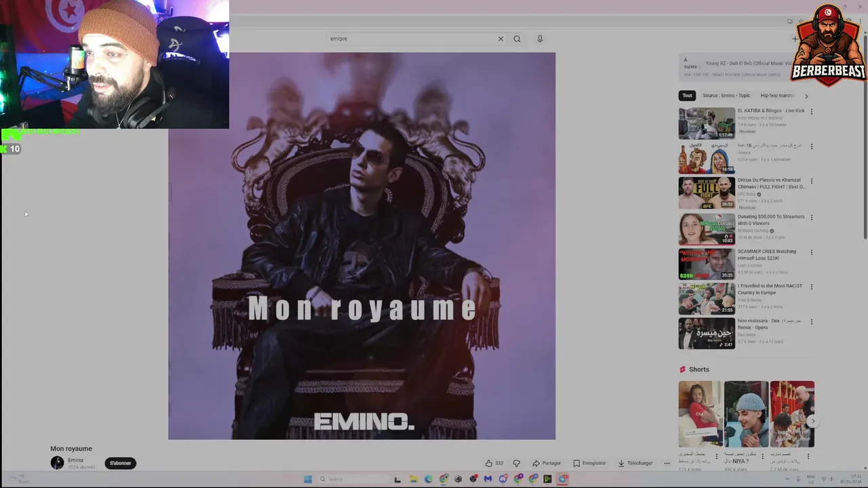868x488 pixels.
Task: Open options menu for 'Donating $50,000 To Streamers' video
Action: pyautogui.click(x=812, y=218)
